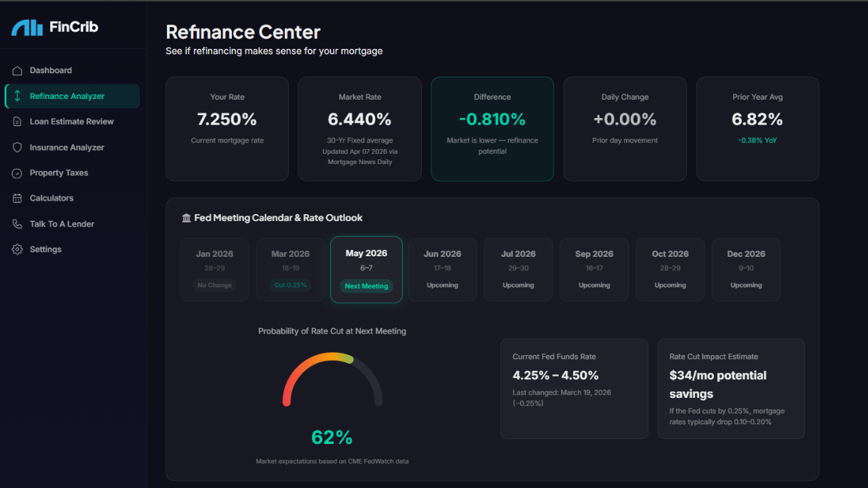Click "$34/mo potential savings" text
Image resolution: width=868 pixels, height=488 pixels.
pyautogui.click(x=718, y=385)
